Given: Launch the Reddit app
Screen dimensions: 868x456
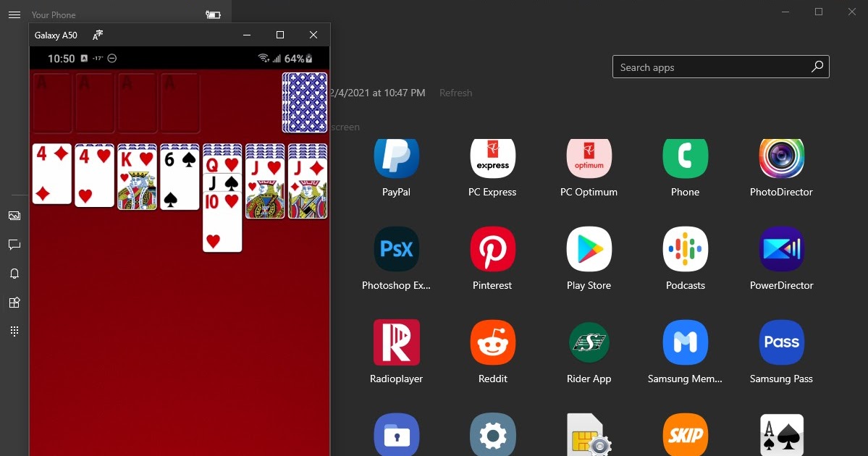Looking at the screenshot, I should point(492,342).
